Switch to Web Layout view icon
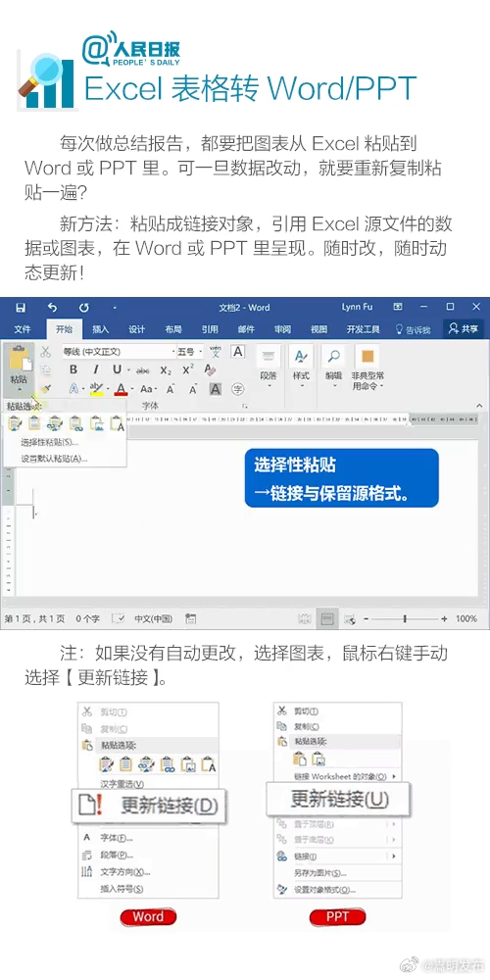The height and width of the screenshot is (980, 490). (350, 618)
